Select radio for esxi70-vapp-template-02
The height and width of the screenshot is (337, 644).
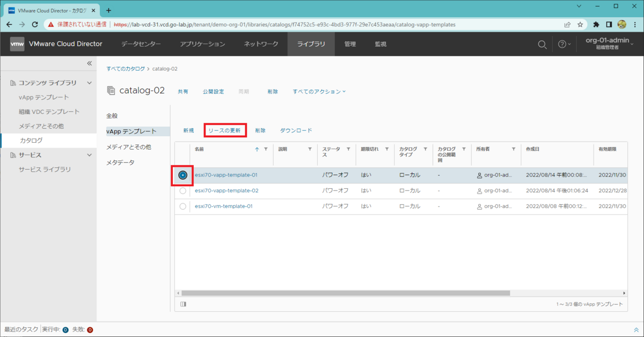[x=183, y=191]
